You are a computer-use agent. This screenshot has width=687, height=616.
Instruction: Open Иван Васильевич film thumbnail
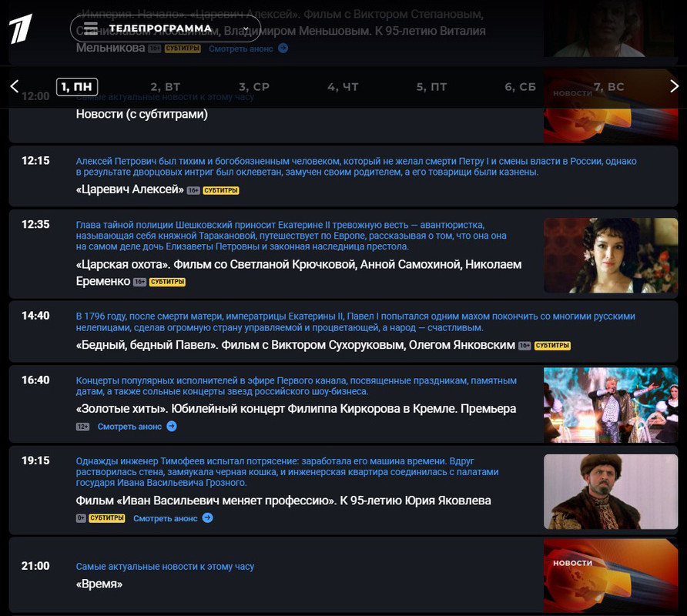click(611, 491)
